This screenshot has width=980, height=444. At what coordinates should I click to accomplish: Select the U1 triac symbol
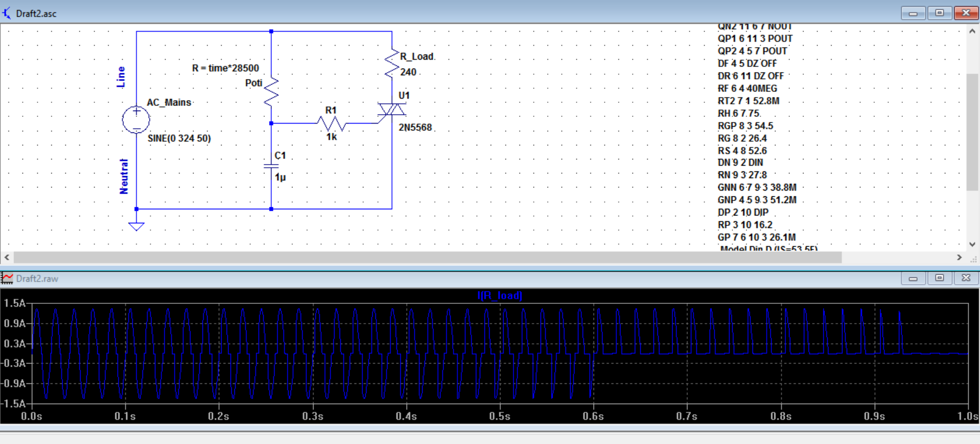(x=392, y=109)
